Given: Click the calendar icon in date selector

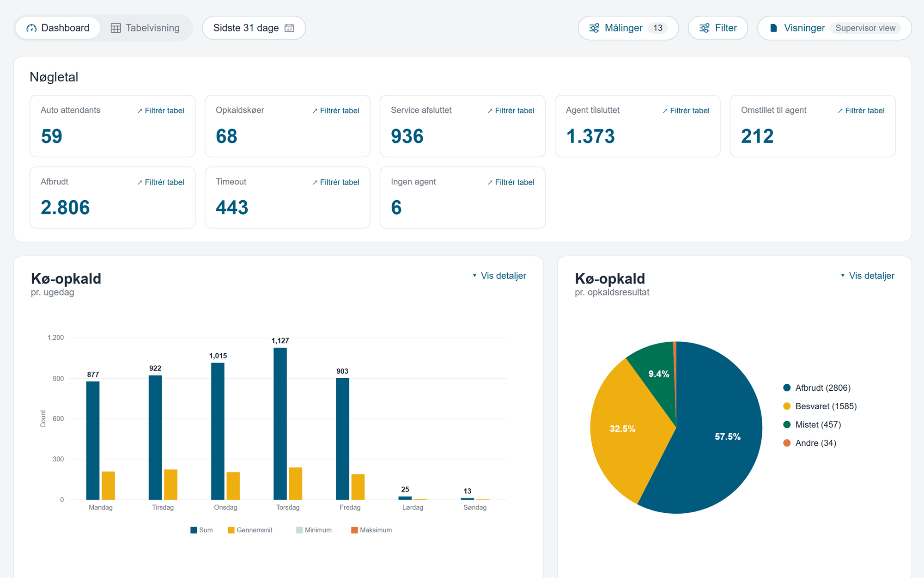Looking at the screenshot, I should coord(290,28).
